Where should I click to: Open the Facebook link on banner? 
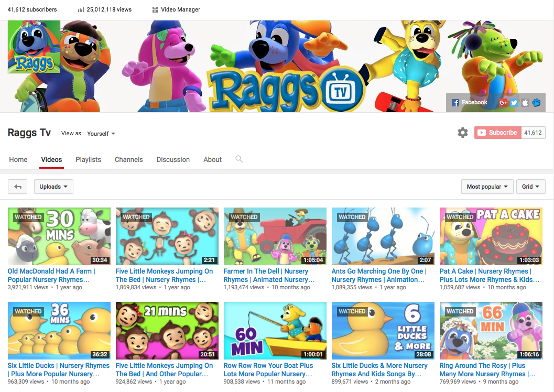pyautogui.click(x=470, y=103)
